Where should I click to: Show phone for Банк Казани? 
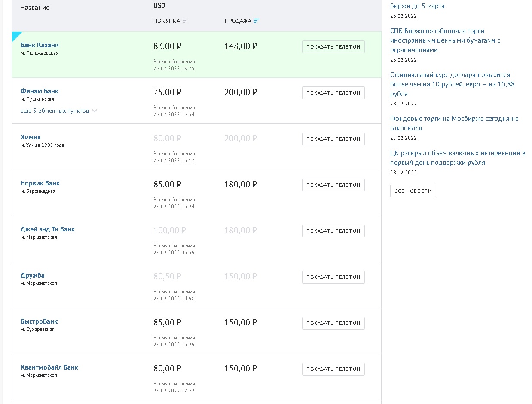(333, 47)
